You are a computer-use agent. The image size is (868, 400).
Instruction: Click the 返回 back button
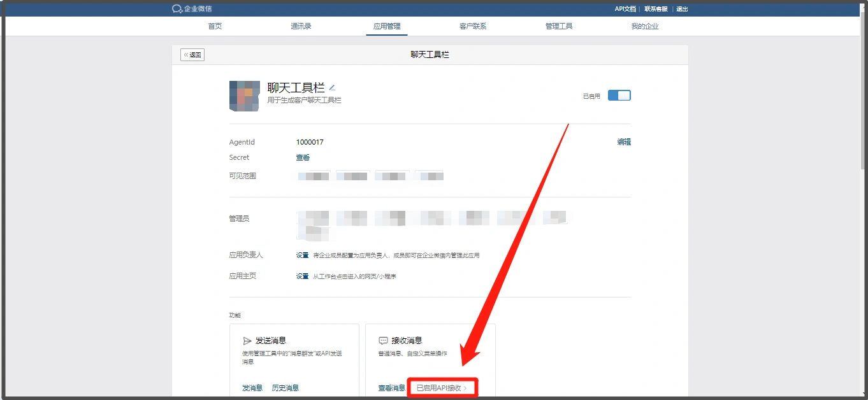click(x=192, y=55)
